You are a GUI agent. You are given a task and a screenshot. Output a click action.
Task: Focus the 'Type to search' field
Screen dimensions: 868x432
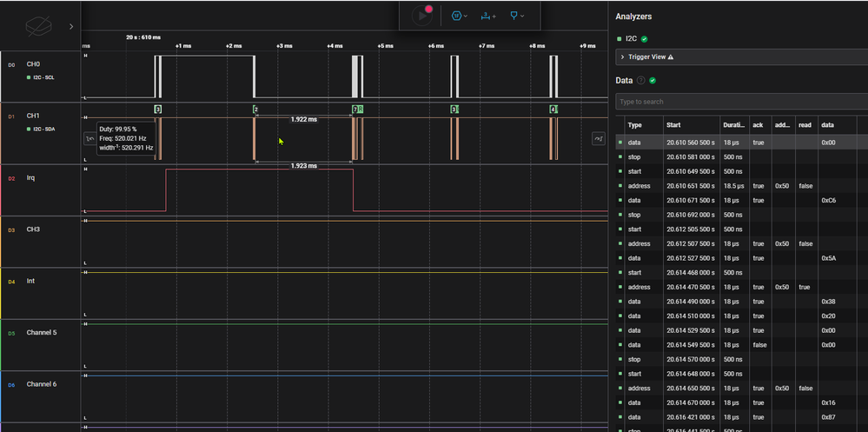[x=741, y=102]
